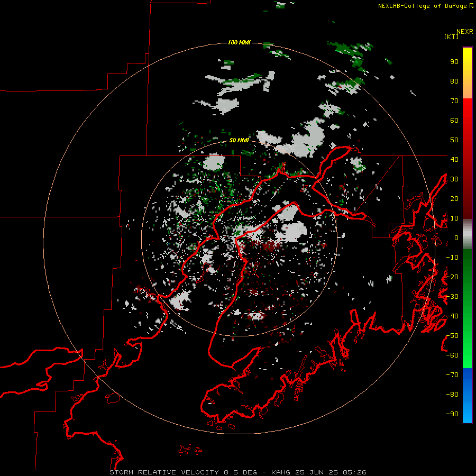The height and width of the screenshot is (476, 476).
Task: Click the -30 value on the velocity scale
Action: [x=452, y=297]
